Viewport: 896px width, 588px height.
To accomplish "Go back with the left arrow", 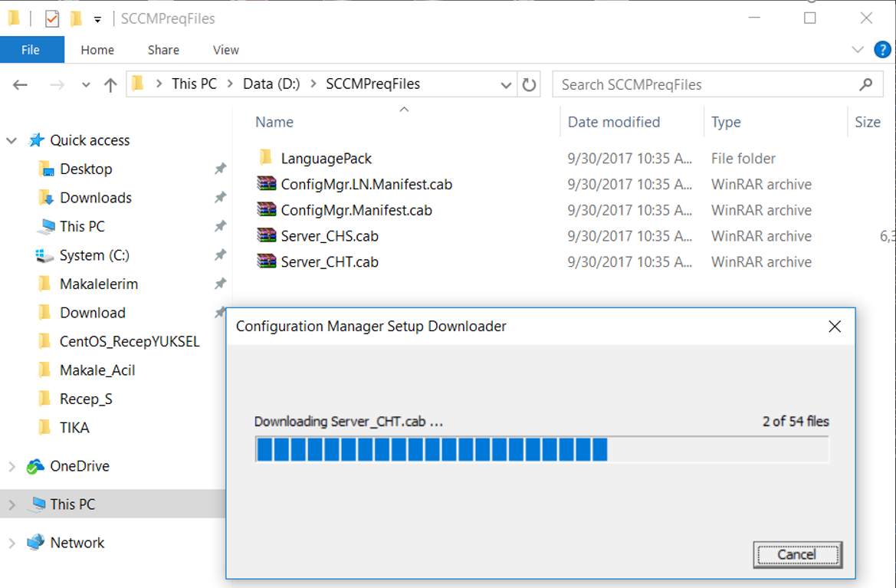I will [21, 85].
